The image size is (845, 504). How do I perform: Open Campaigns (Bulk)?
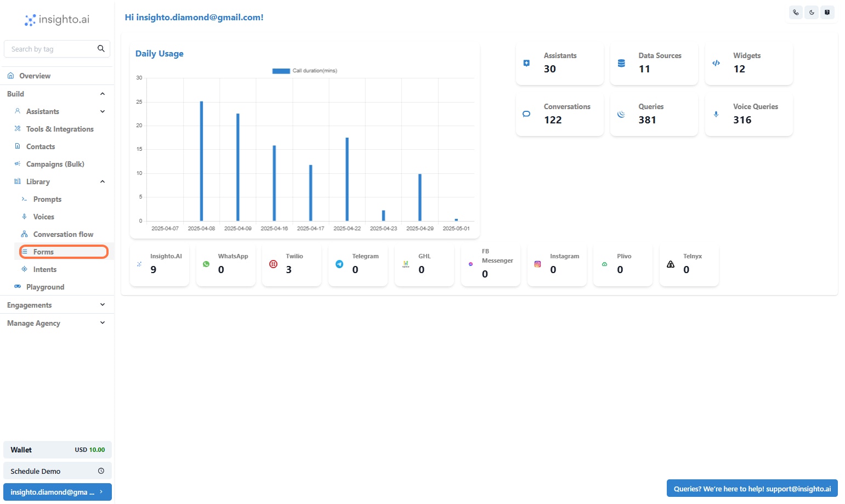55,164
